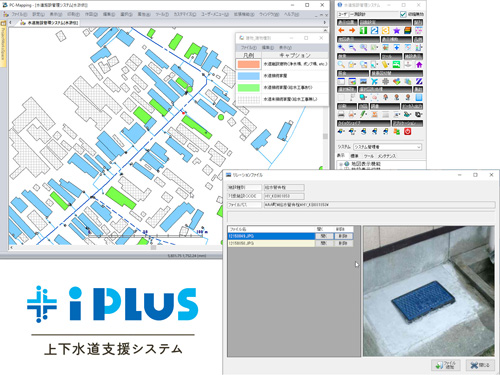Click the right scroll arrow on map tab bar
The width and height of the screenshot is (500, 375).
pyautogui.click(x=325, y=22)
